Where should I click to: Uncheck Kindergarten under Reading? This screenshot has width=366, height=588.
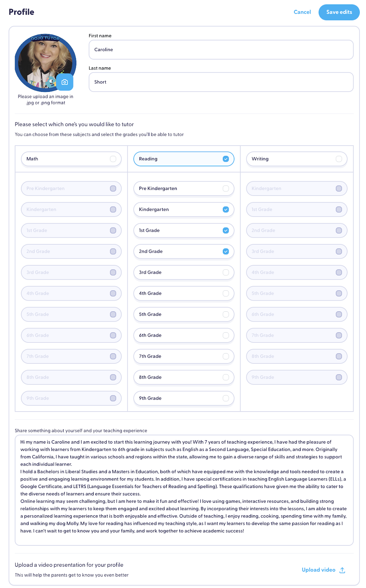point(226,209)
